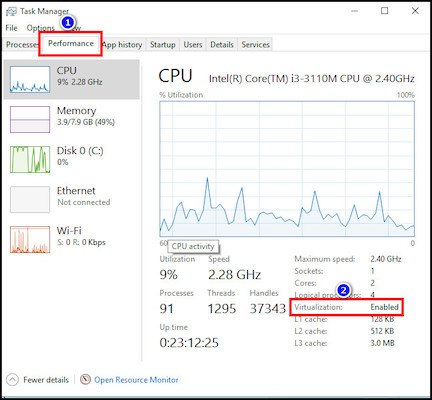Select the Wi-Fi activity graph icon
Image resolution: width=432 pixels, height=400 pixels.
coord(30,239)
